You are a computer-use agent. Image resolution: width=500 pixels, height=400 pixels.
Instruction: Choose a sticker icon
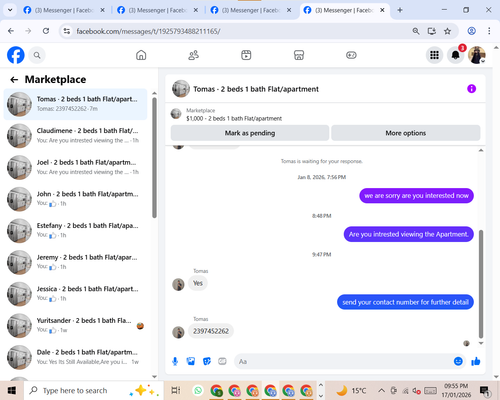tap(207, 361)
